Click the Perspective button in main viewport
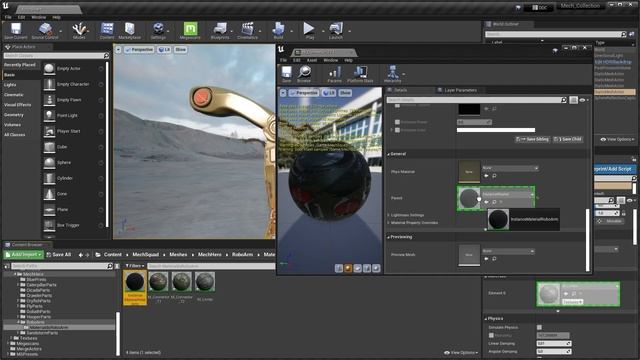 (139, 50)
